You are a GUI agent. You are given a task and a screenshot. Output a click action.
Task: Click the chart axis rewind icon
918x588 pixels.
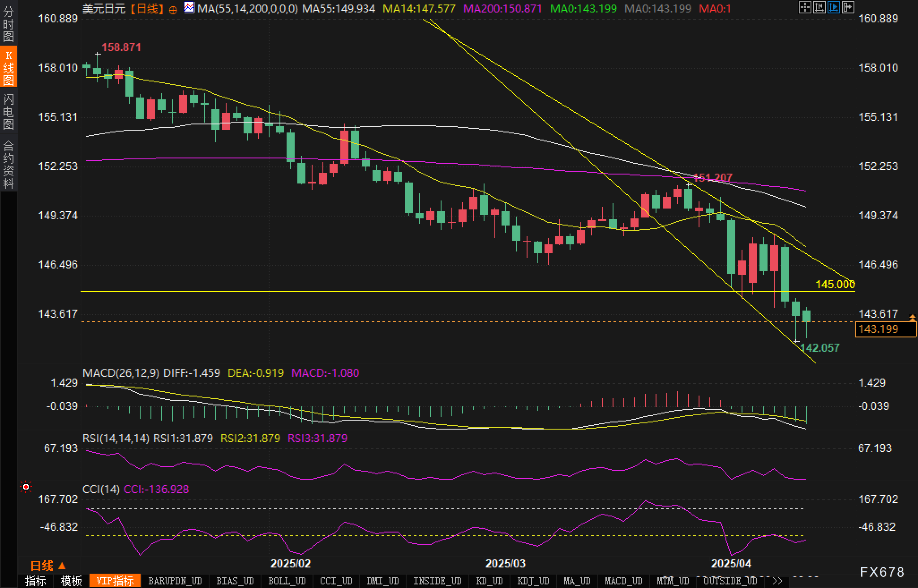tap(819, 7)
